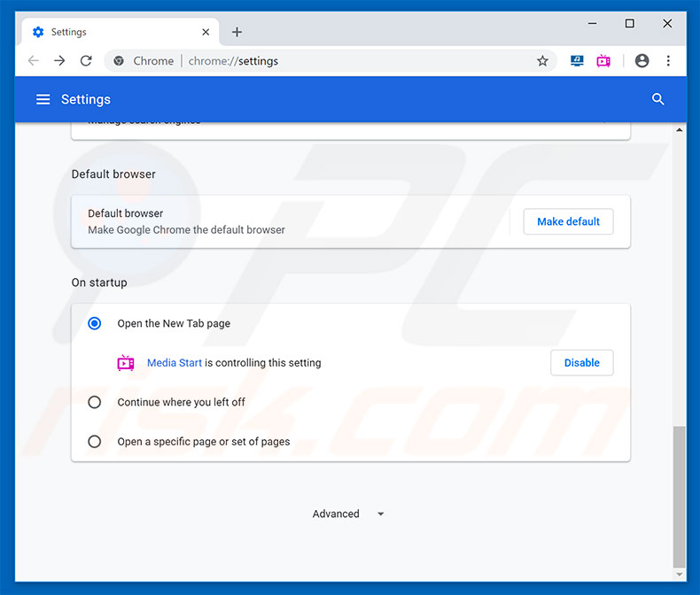Open the profile avatar menu
Viewport: 700px width, 595px height.
coord(642,61)
